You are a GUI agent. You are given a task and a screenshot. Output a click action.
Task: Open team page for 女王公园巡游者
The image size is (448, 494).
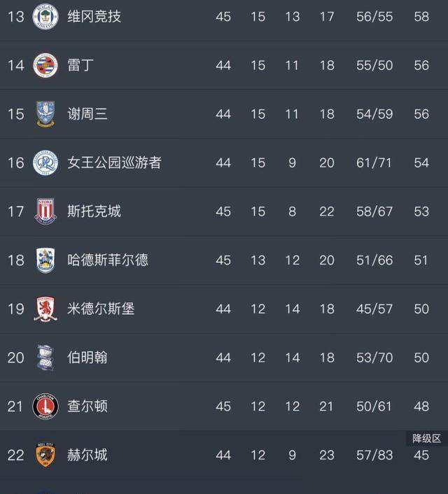[x=114, y=162]
